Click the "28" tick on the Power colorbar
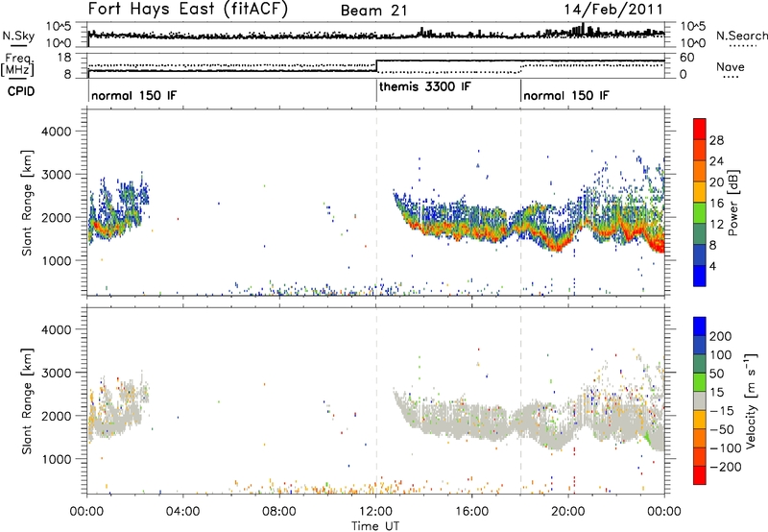This screenshot has width=768, height=532. coord(716,140)
